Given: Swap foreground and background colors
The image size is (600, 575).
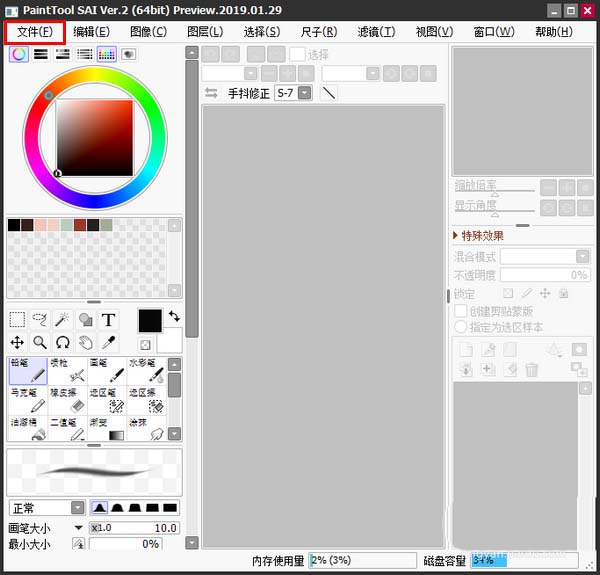Looking at the screenshot, I should tap(174, 316).
